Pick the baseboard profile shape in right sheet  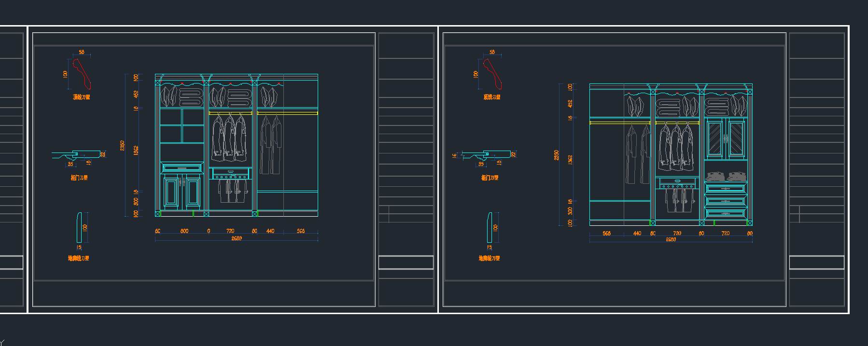[x=490, y=228]
